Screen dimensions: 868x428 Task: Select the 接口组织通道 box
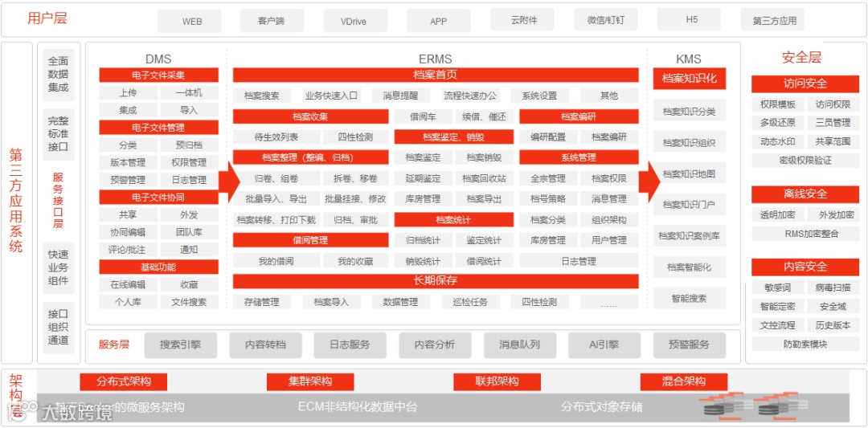click(x=58, y=328)
